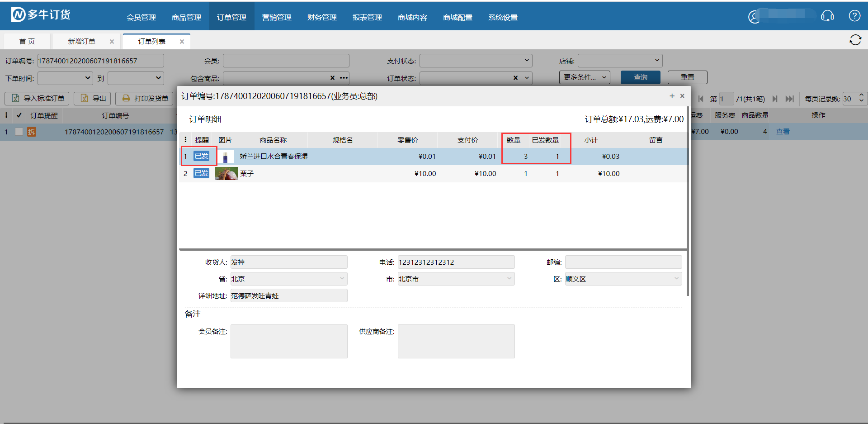Click the page number input field
The image size is (868, 424).
click(726, 99)
